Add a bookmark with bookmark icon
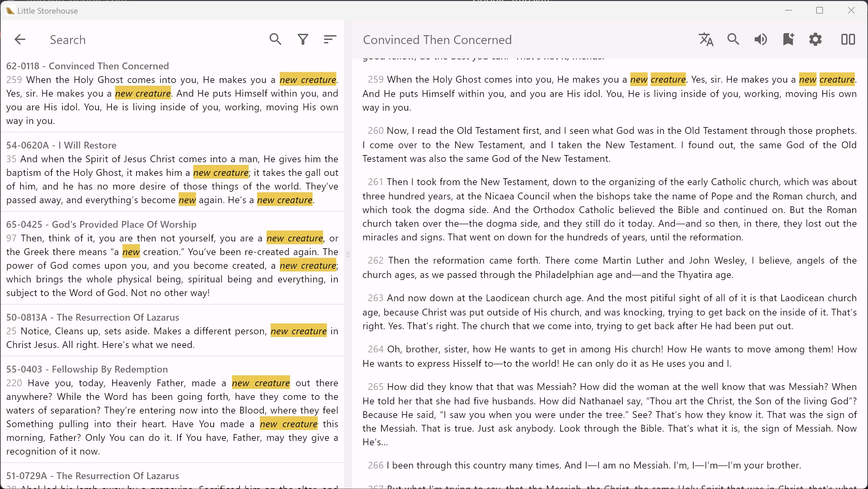Image resolution: width=868 pixels, height=489 pixels. click(x=788, y=40)
